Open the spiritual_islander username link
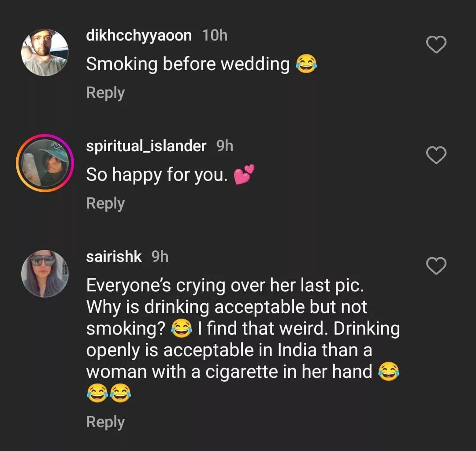476x451 pixels. pyautogui.click(x=146, y=146)
